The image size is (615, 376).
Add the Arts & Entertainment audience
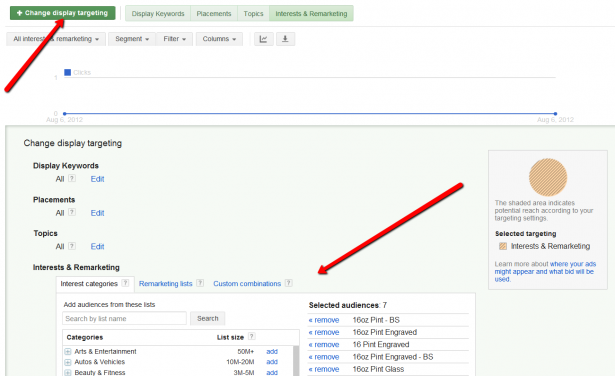pyautogui.click(x=272, y=352)
